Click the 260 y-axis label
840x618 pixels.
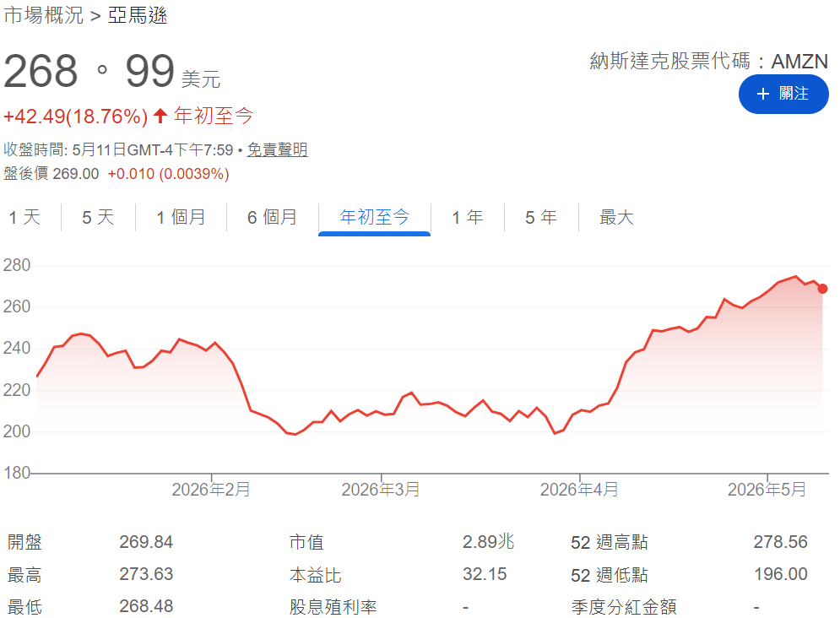point(17,306)
